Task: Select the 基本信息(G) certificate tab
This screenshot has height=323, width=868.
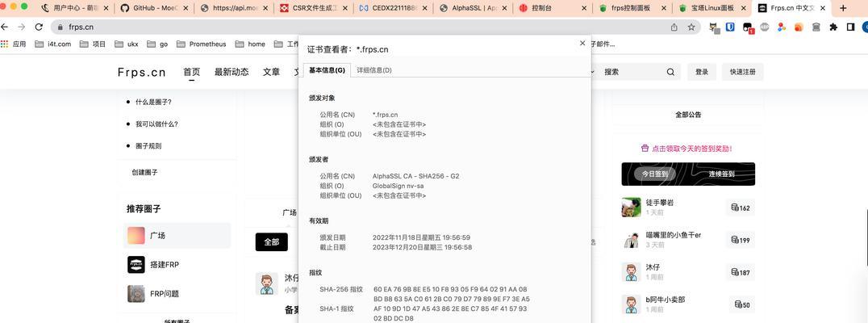Action: [327, 70]
